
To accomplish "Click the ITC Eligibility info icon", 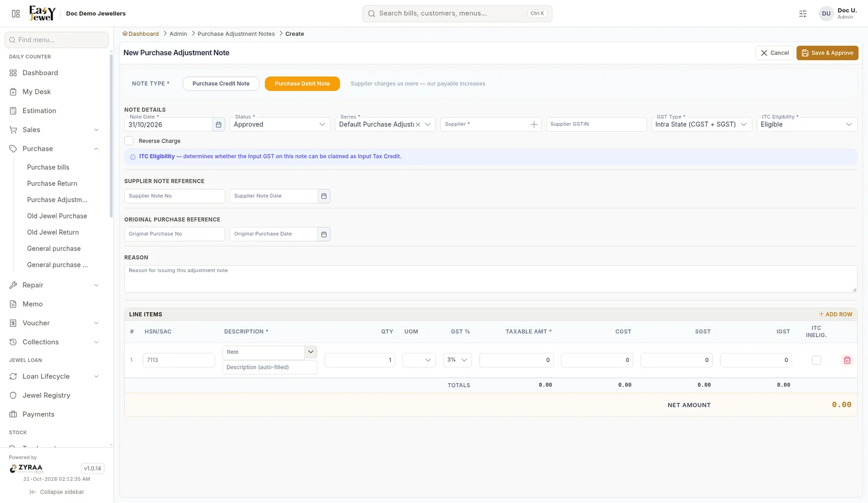I will point(133,157).
